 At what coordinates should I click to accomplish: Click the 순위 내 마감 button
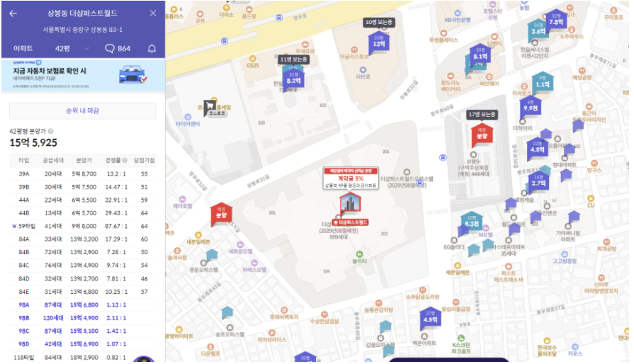82,110
